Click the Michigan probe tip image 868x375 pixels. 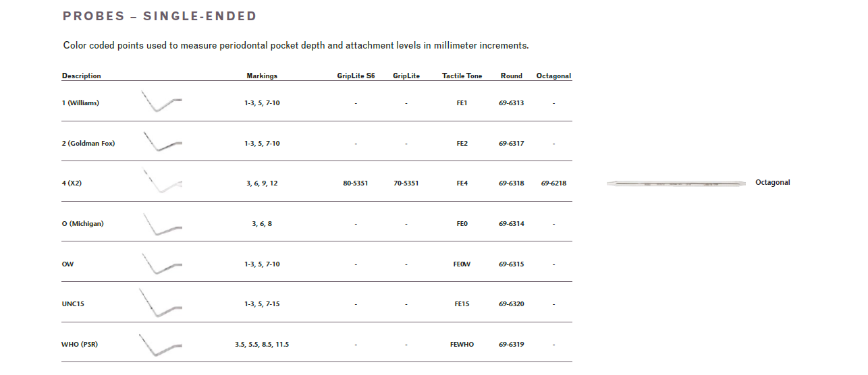pos(161,224)
